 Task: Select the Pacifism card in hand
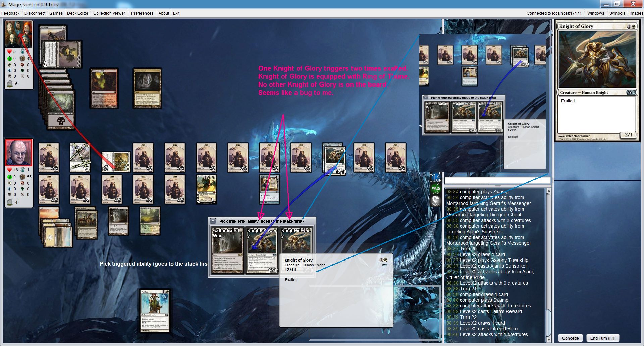(155, 311)
